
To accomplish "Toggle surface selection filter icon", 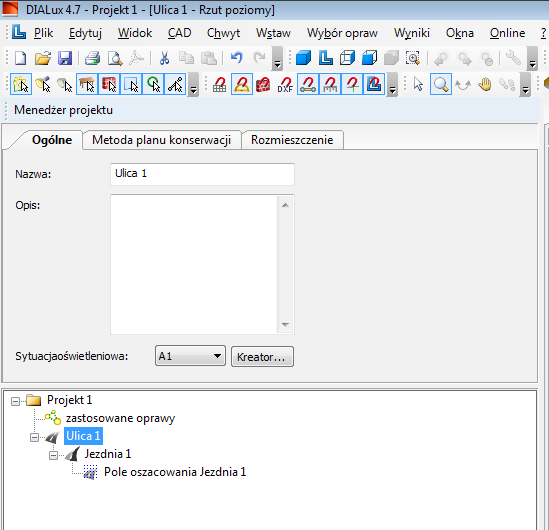I will pyautogui.click(x=131, y=84).
